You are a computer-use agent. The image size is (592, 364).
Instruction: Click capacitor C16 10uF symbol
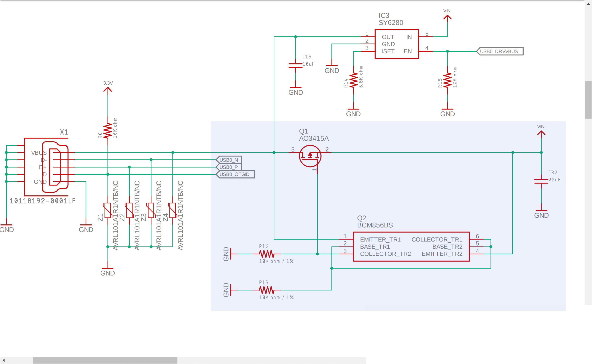[x=296, y=66]
